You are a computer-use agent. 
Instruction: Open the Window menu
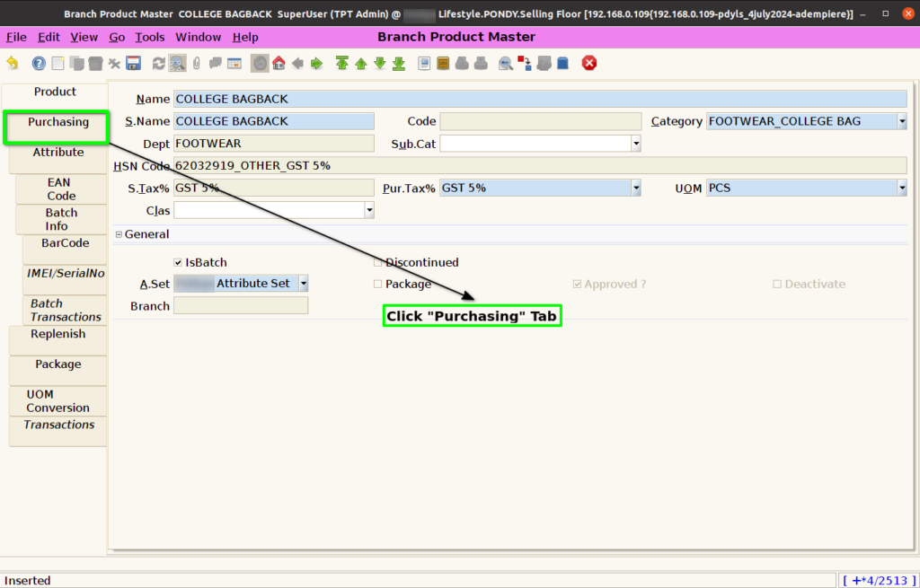coord(199,37)
